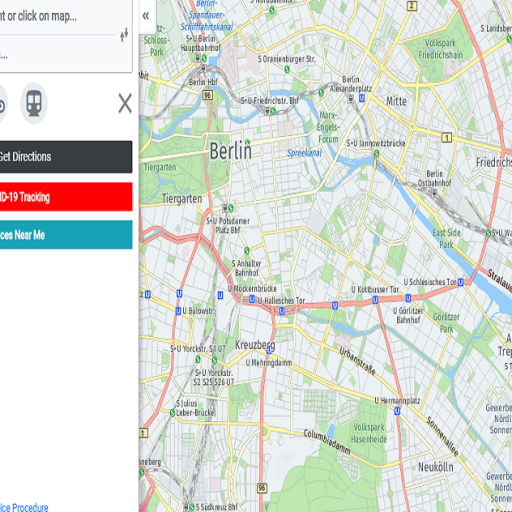Click the Kreuzberg district label
This screenshot has height=512, width=512.
(255, 345)
